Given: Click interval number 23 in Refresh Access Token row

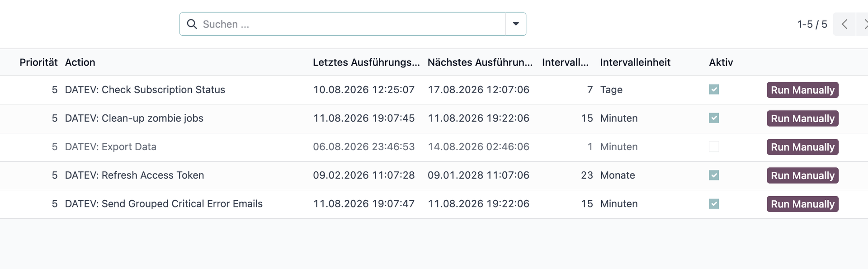Looking at the screenshot, I should 587,175.
